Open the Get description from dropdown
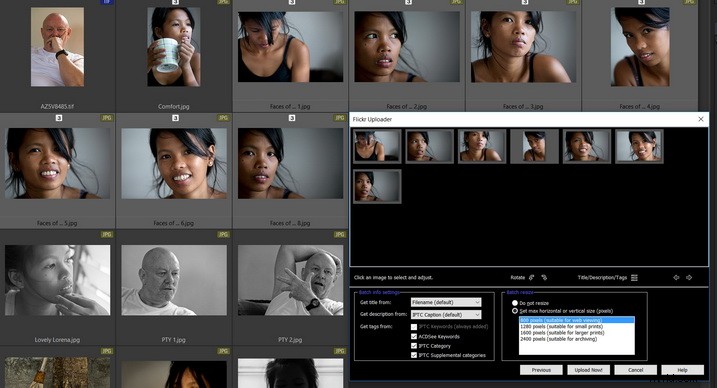 (446, 314)
